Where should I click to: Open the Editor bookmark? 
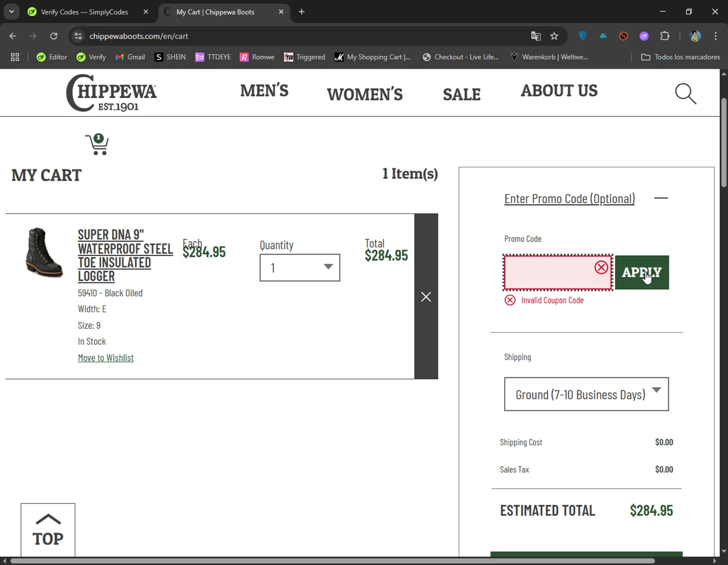pos(52,57)
